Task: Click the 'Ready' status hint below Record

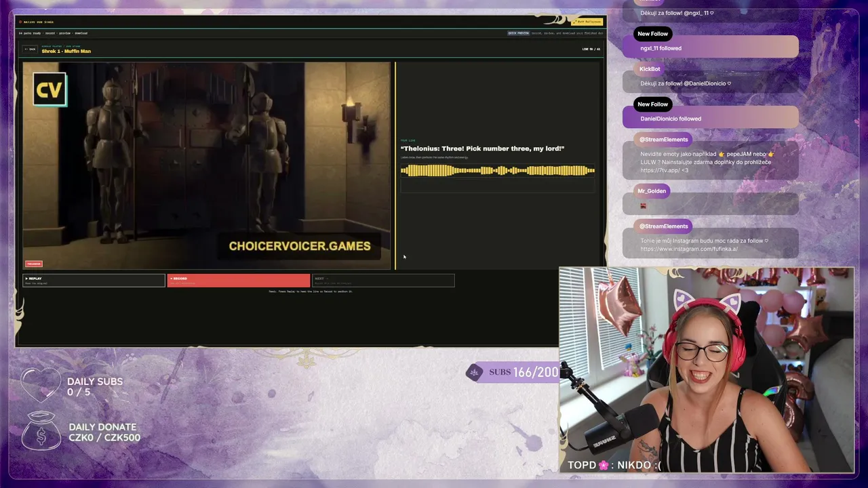Action: pyautogui.click(x=311, y=291)
